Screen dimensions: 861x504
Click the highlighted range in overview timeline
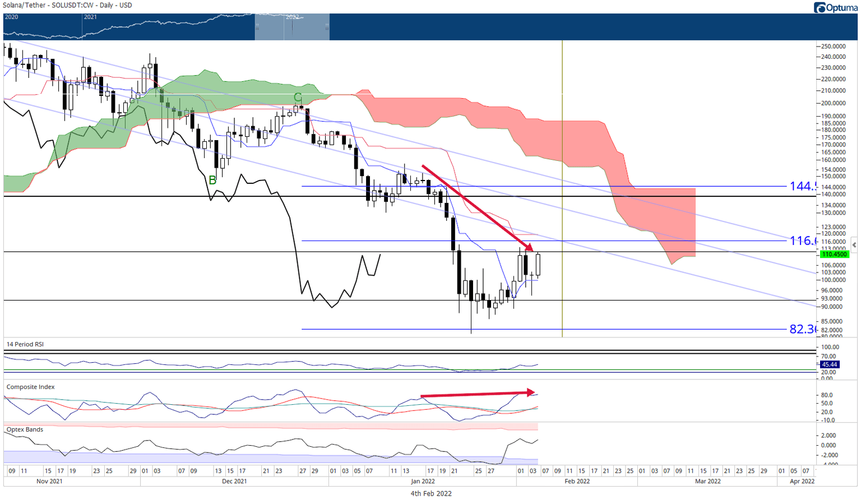(x=292, y=27)
